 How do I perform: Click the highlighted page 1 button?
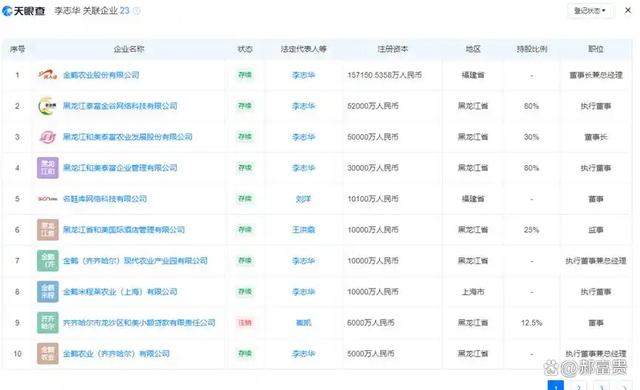[x=556, y=386]
